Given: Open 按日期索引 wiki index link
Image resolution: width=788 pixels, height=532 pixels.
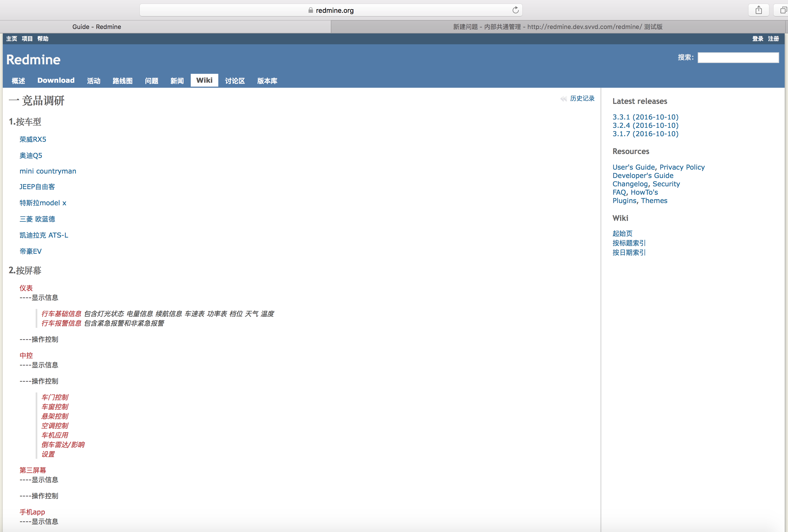Looking at the screenshot, I should (629, 252).
